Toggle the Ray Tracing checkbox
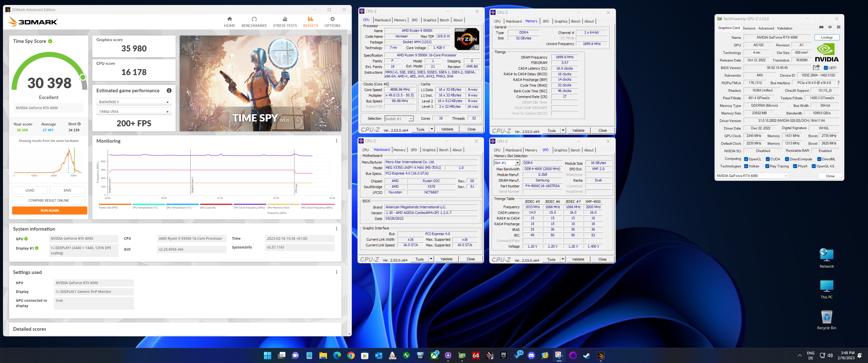 point(767,166)
